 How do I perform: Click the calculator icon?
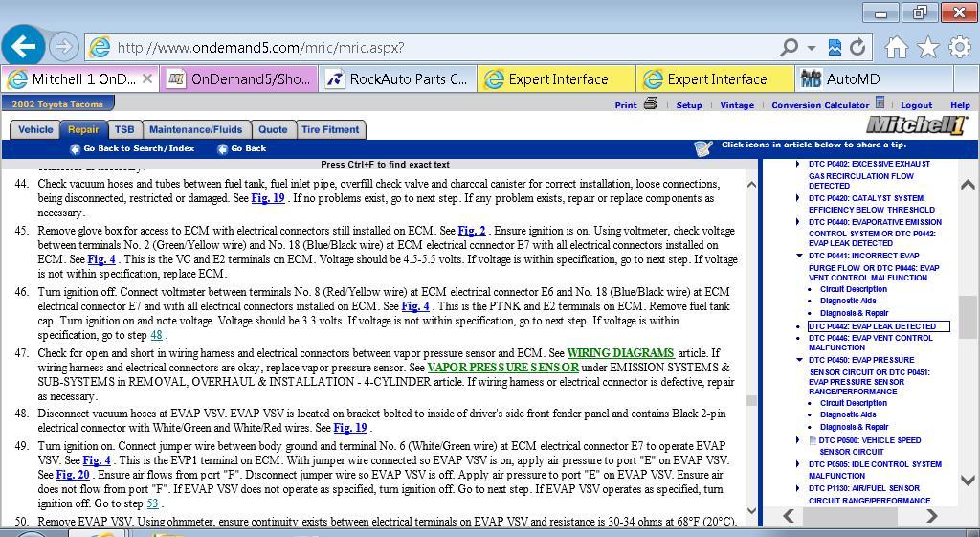[x=880, y=101]
